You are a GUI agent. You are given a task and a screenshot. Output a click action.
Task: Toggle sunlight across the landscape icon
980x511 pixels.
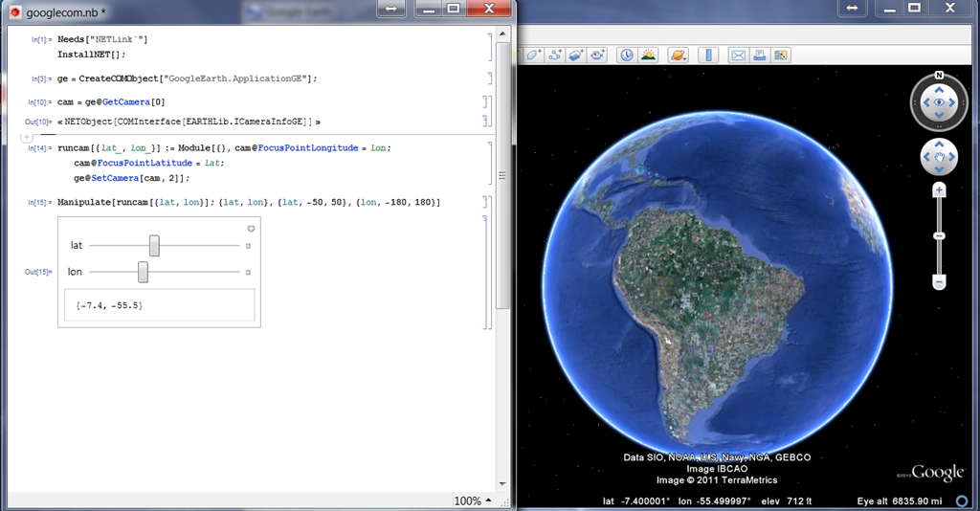648,55
